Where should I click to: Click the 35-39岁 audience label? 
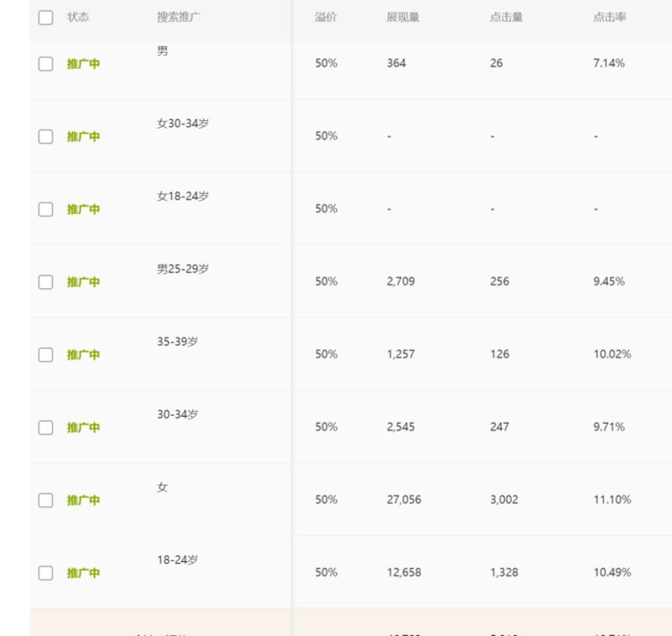[178, 341]
